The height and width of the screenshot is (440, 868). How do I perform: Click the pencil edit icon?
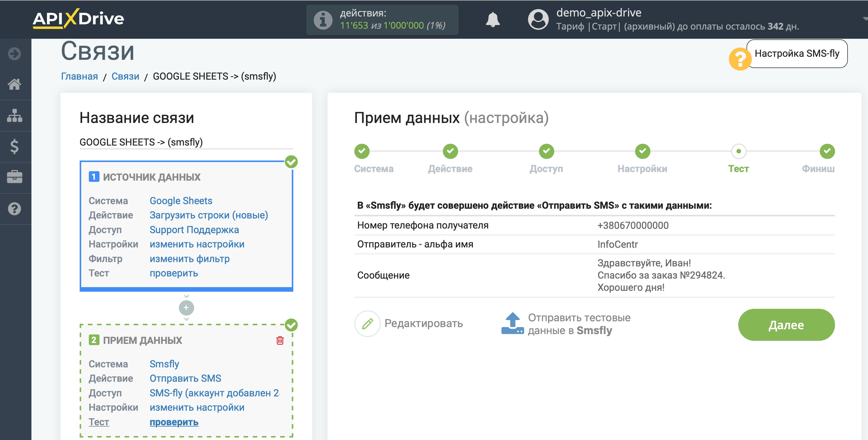pyautogui.click(x=367, y=323)
